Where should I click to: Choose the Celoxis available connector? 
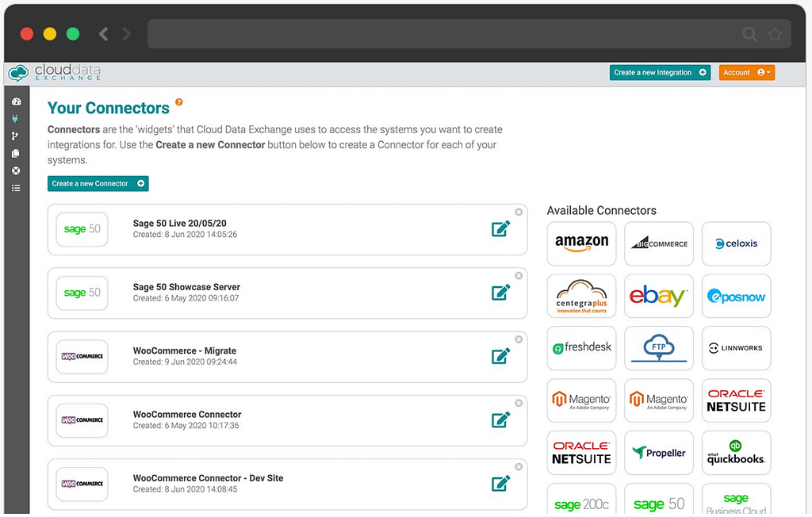coord(737,243)
